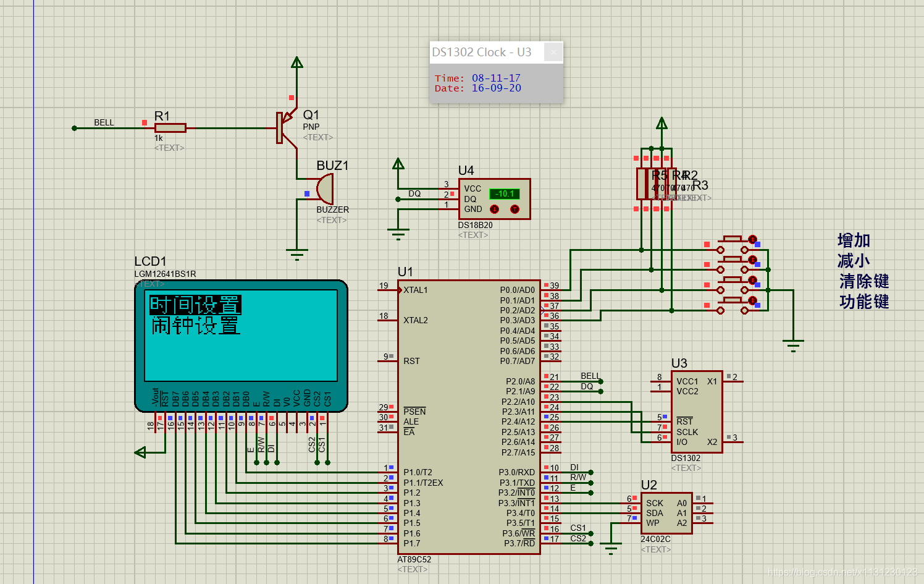Click ground terminal of the push buttons

point(793,345)
